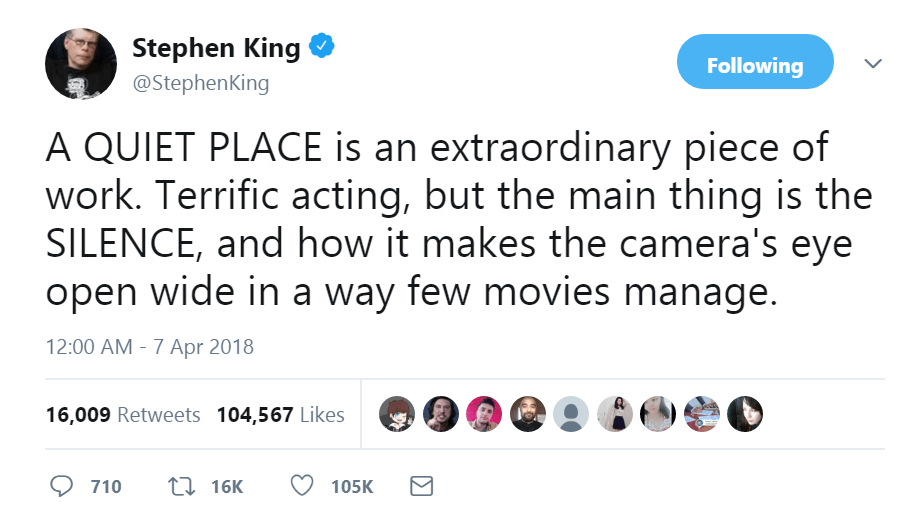
Task: Toggle the Following button
Action: click(x=755, y=66)
